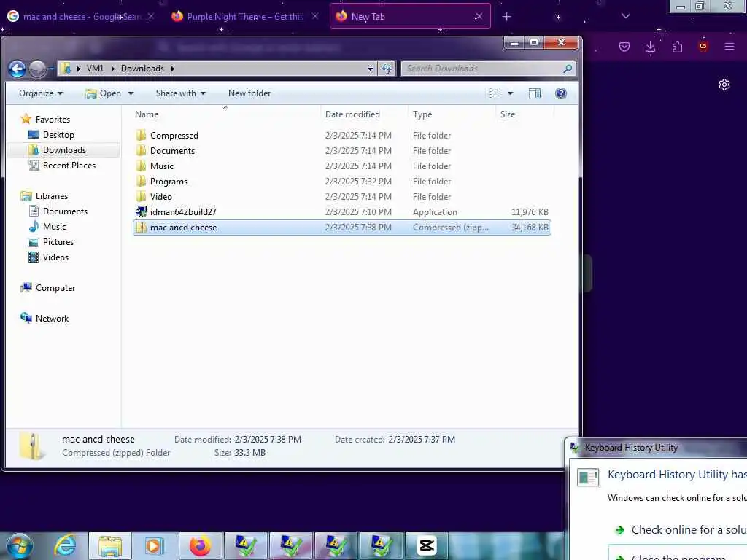This screenshot has width=747, height=560.
Task: Sort by the Type column header
Action: [422, 114]
